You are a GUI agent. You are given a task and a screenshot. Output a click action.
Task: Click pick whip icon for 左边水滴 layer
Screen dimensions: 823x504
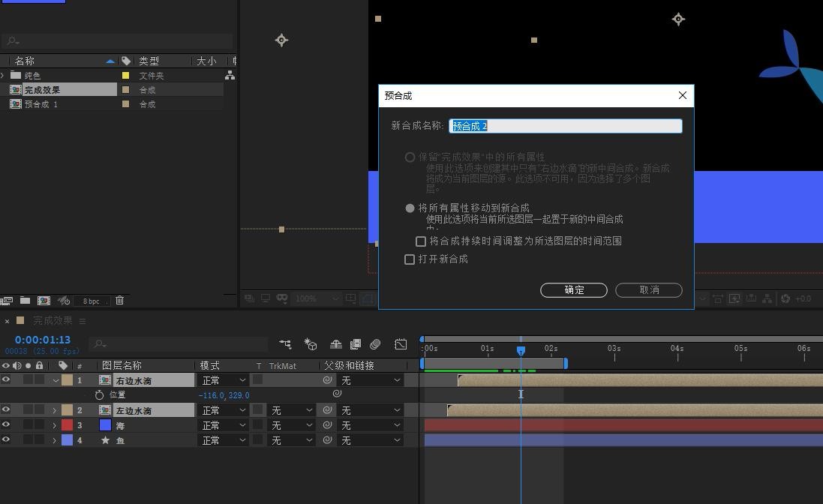pos(328,409)
